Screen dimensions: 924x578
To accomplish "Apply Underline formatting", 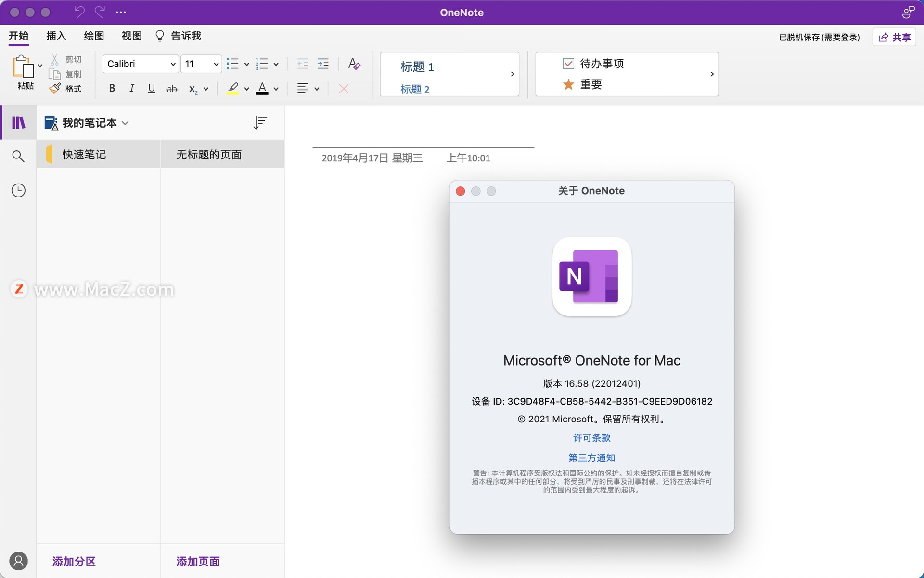I will 151,88.
